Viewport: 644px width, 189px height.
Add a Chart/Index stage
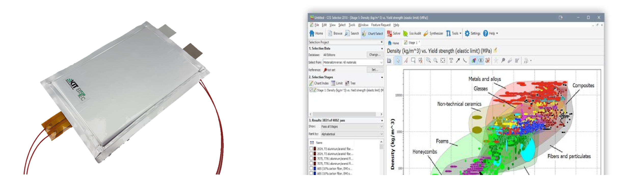pos(319,83)
